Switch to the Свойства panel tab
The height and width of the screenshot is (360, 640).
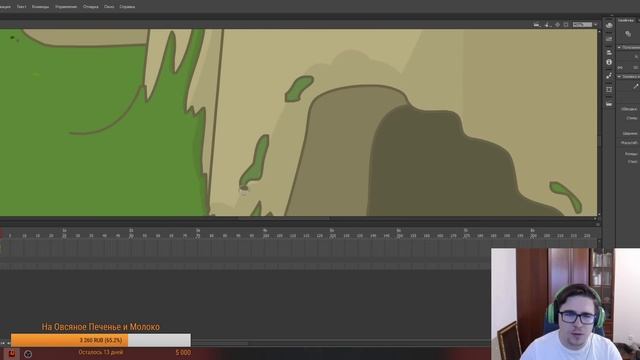[x=626, y=20]
